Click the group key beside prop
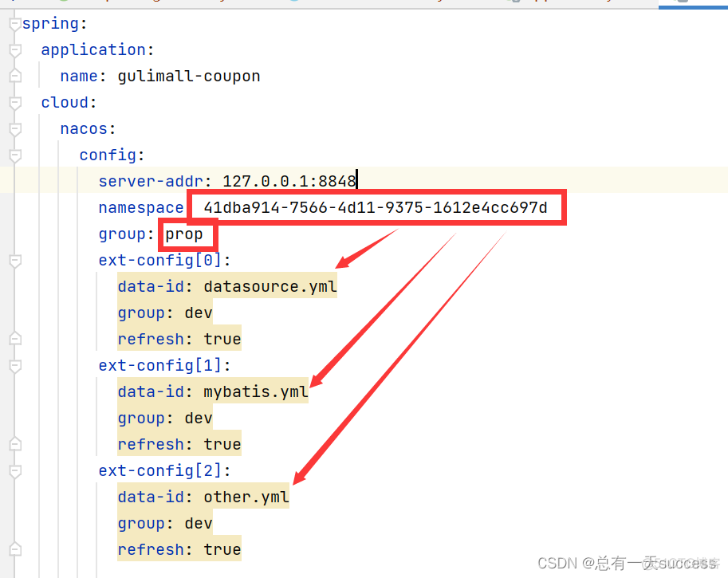This screenshot has height=578, width=728. [x=122, y=234]
